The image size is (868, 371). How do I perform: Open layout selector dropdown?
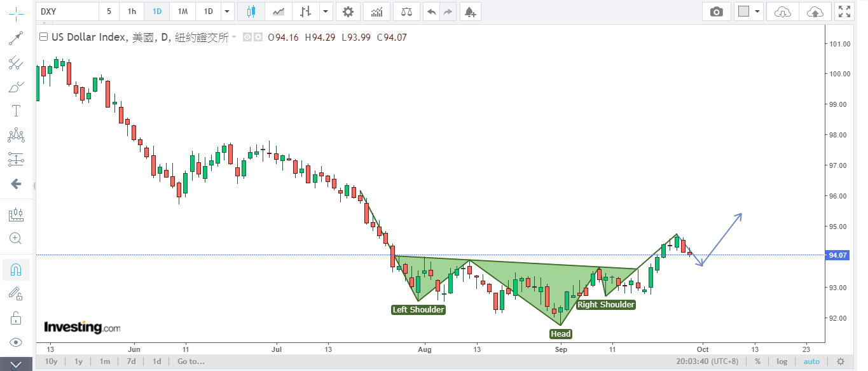click(x=757, y=11)
